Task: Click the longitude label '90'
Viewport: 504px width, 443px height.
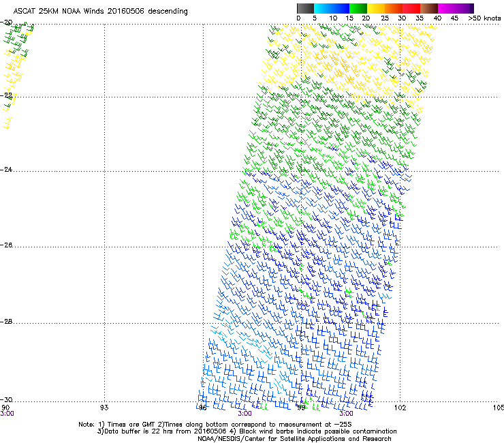Action: pyautogui.click(x=5, y=408)
